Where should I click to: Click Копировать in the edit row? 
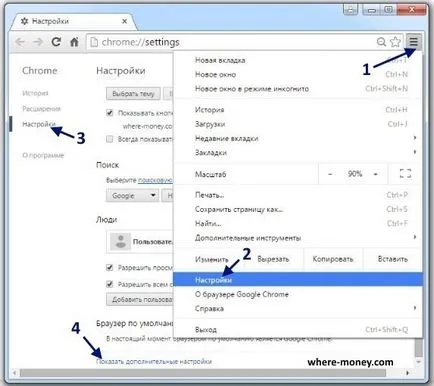click(x=333, y=259)
